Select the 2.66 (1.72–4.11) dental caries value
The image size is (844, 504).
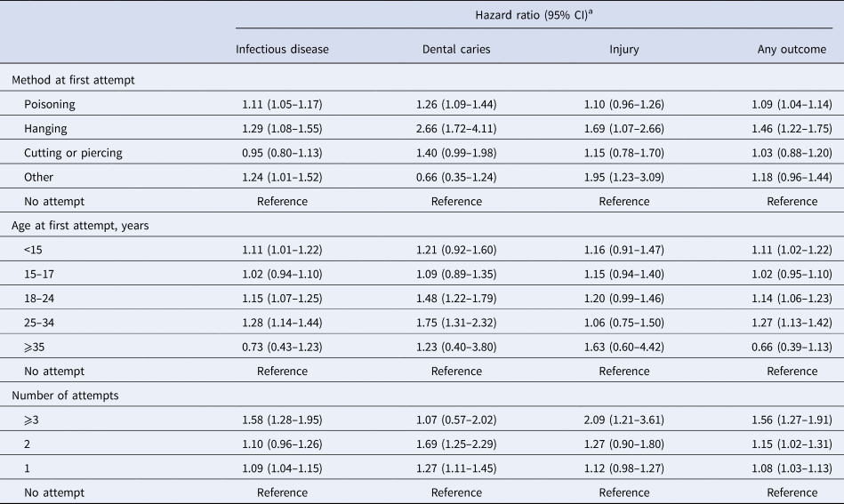(456, 128)
